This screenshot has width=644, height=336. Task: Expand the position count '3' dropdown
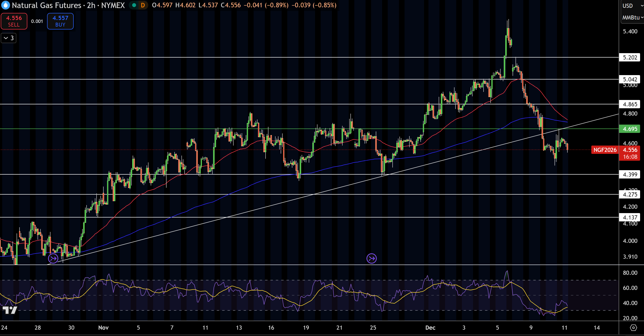pos(8,38)
